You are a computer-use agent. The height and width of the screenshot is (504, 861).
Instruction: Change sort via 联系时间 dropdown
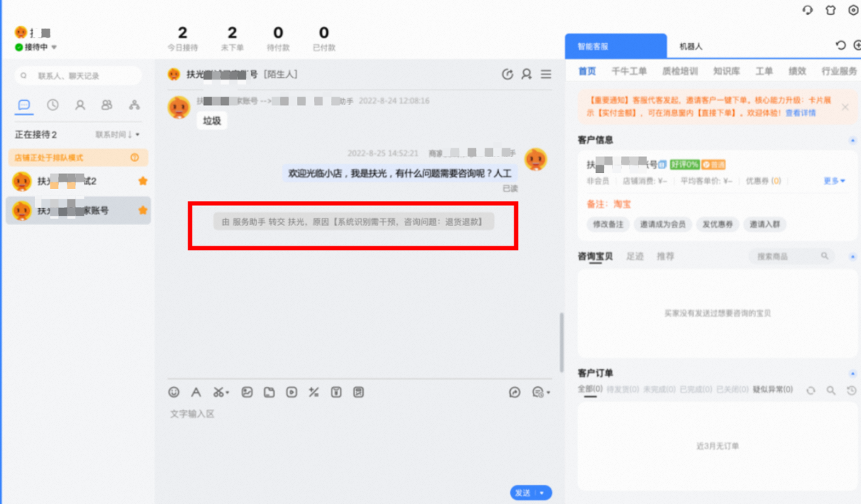point(117,135)
